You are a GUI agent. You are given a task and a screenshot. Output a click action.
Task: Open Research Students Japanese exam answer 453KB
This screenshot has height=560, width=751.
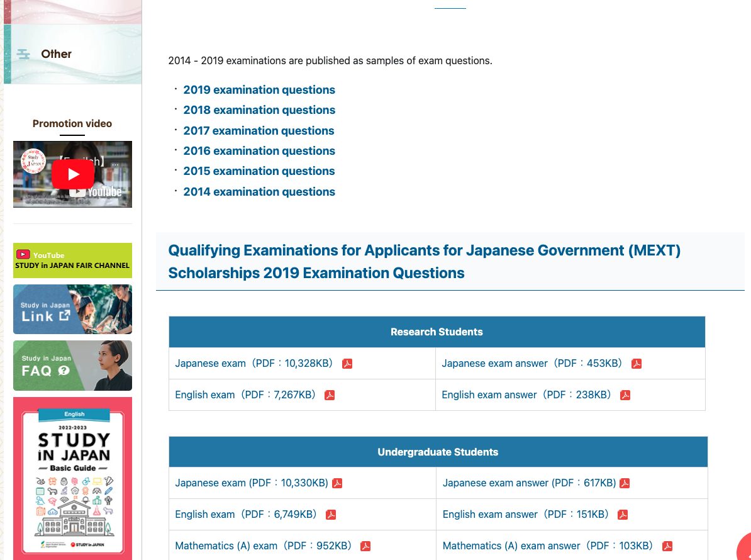coord(531,363)
